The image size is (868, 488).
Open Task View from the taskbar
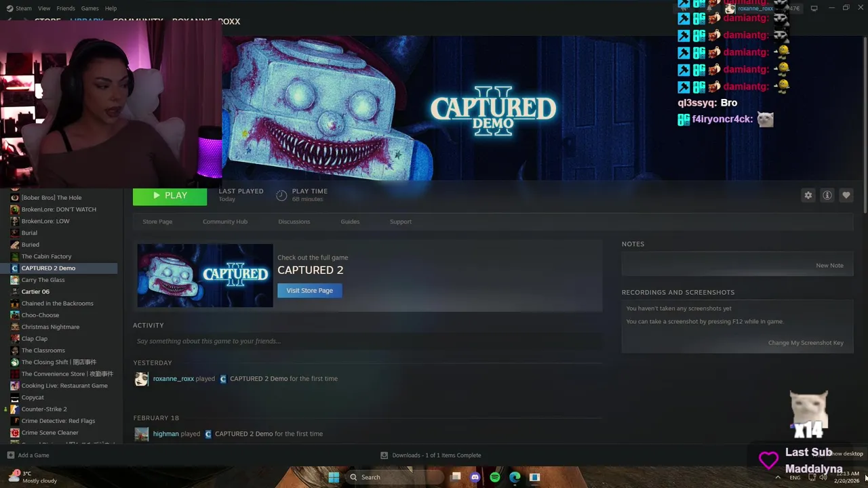tap(456, 476)
